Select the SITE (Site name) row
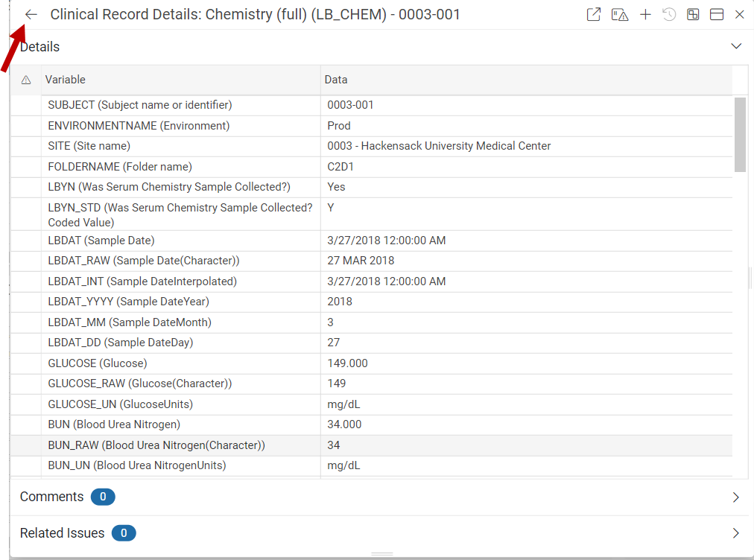The height and width of the screenshot is (560, 754). coord(371,146)
